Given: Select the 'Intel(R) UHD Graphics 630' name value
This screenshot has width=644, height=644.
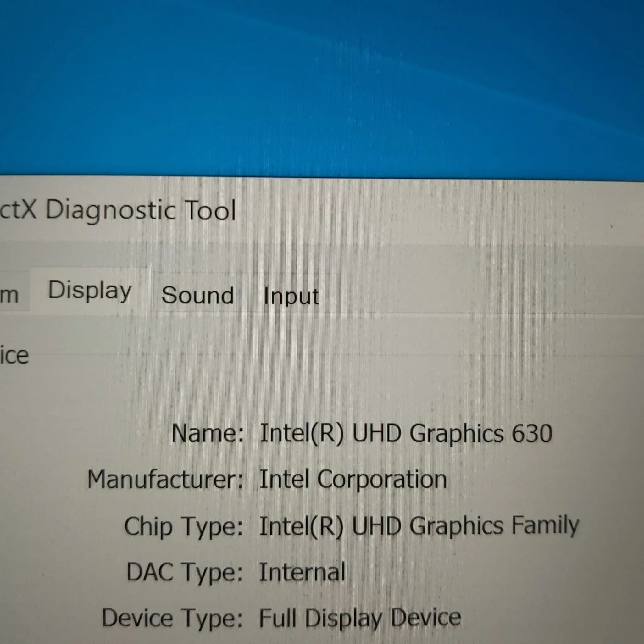Looking at the screenshot, I should (406, 433).
